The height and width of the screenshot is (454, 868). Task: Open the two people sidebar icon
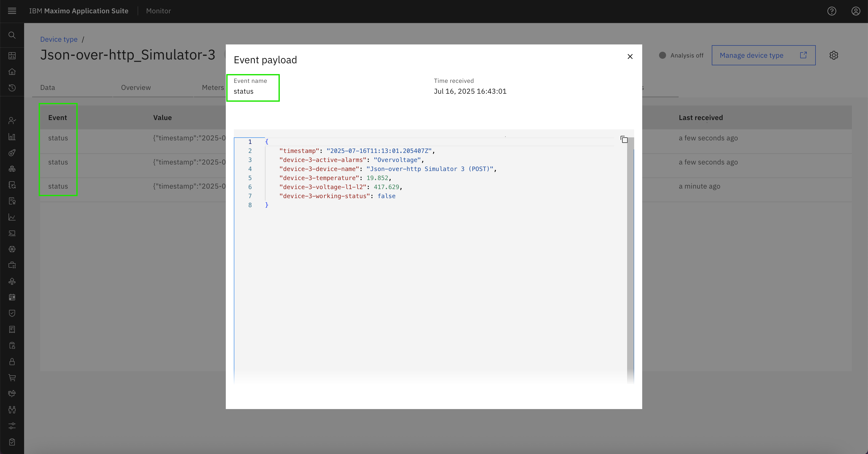[12, 410]
